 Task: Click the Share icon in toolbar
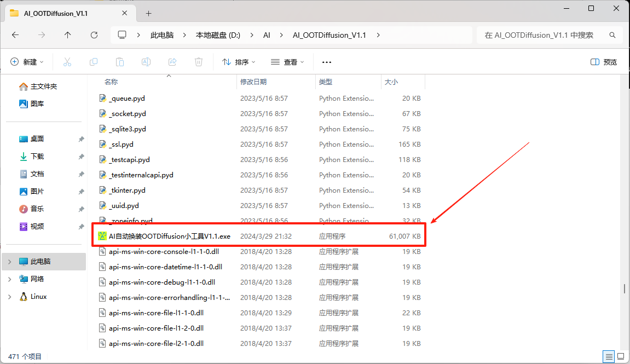tap(172, 62)
